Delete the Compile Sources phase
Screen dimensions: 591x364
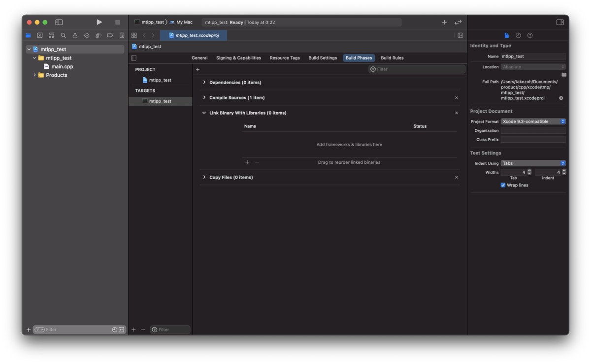tap(456, 98)
